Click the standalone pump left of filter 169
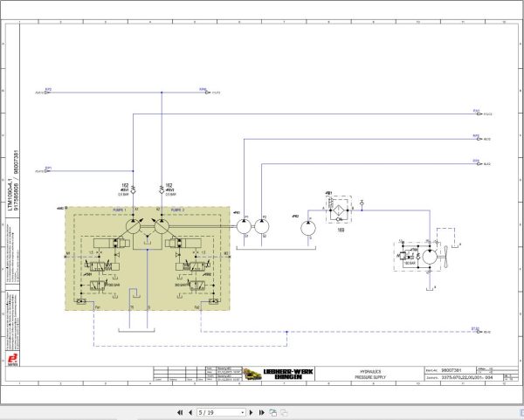The width and height of the screenshot is (524, 420). point(308,229)
